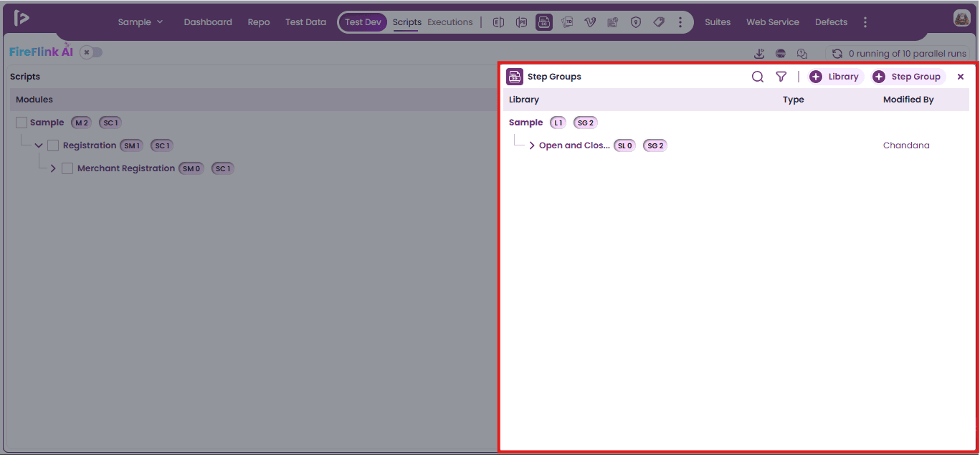
Task: Click the Modified By column header
Action: pyautogui.click(x=908, y=100)
